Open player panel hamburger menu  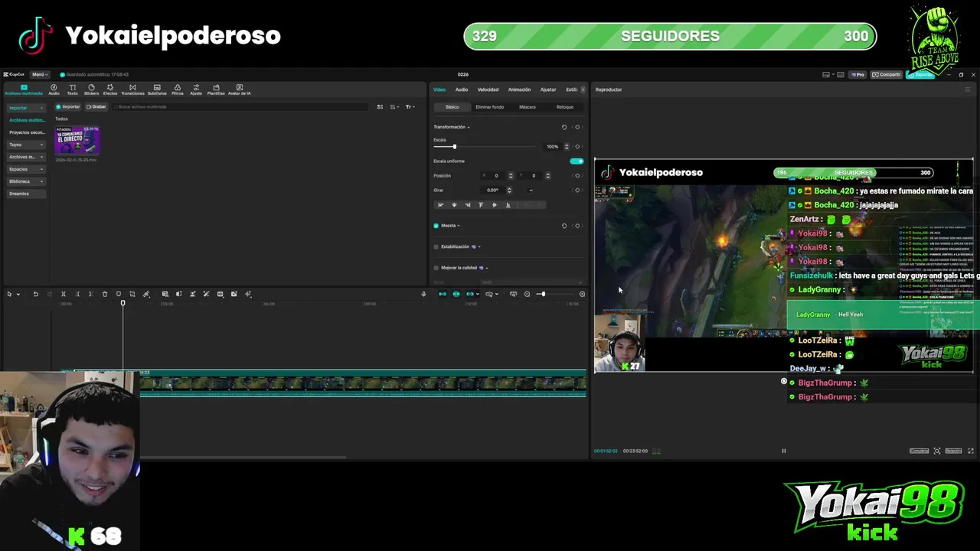click(967, 90)
